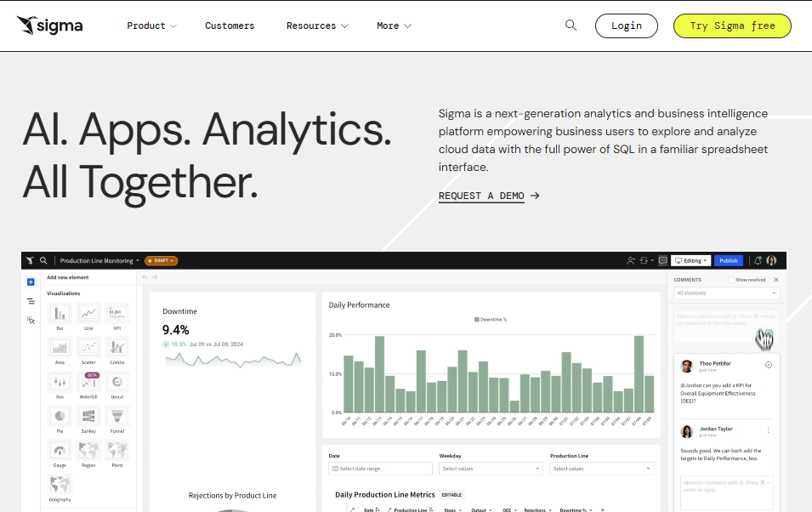This screenshot has height=512, width=812.
Task: Click the notifications bell icon in dashboard
Action: (758, 260)
